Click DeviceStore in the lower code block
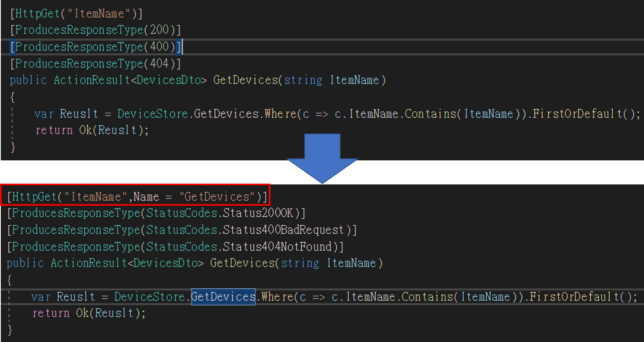644x342 pixels. click(150, 297)
